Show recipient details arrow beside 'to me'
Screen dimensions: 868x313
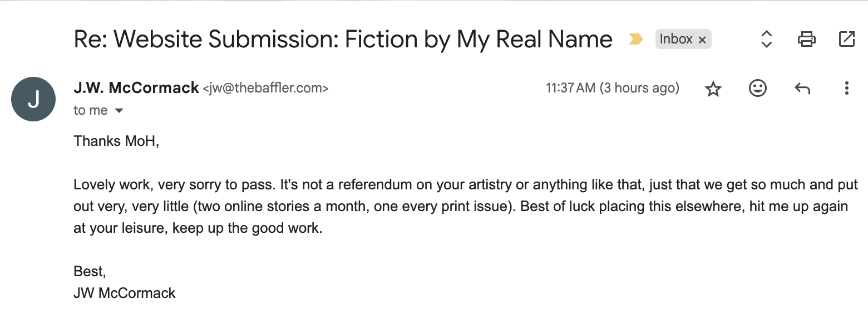tap(119, 111)
